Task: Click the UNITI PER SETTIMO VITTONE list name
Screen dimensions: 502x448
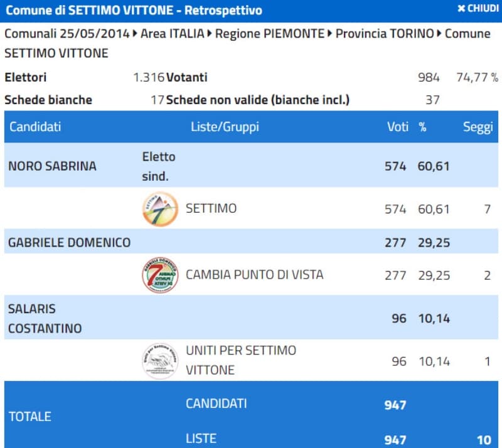Action: click(x=241, y=360)
